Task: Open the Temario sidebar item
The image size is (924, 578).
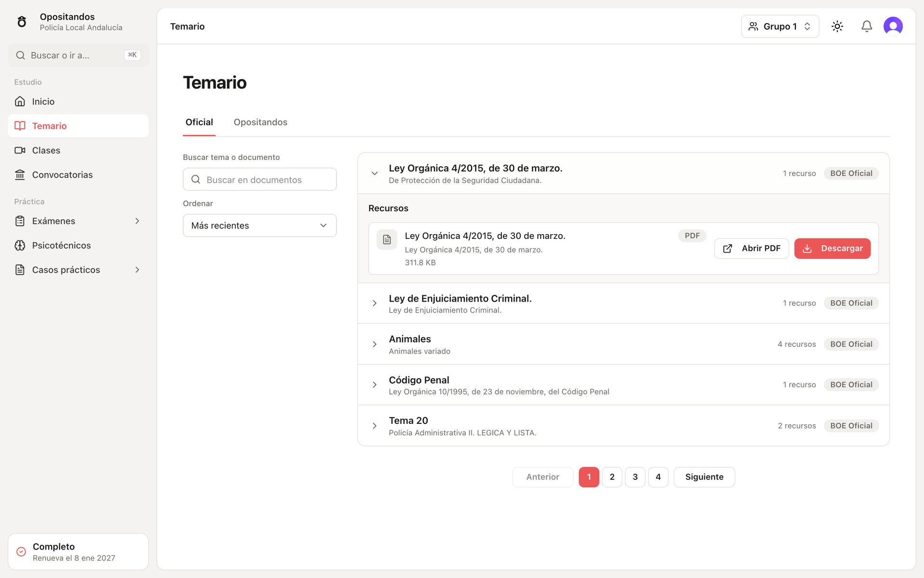Action: [x=78, y=126]
